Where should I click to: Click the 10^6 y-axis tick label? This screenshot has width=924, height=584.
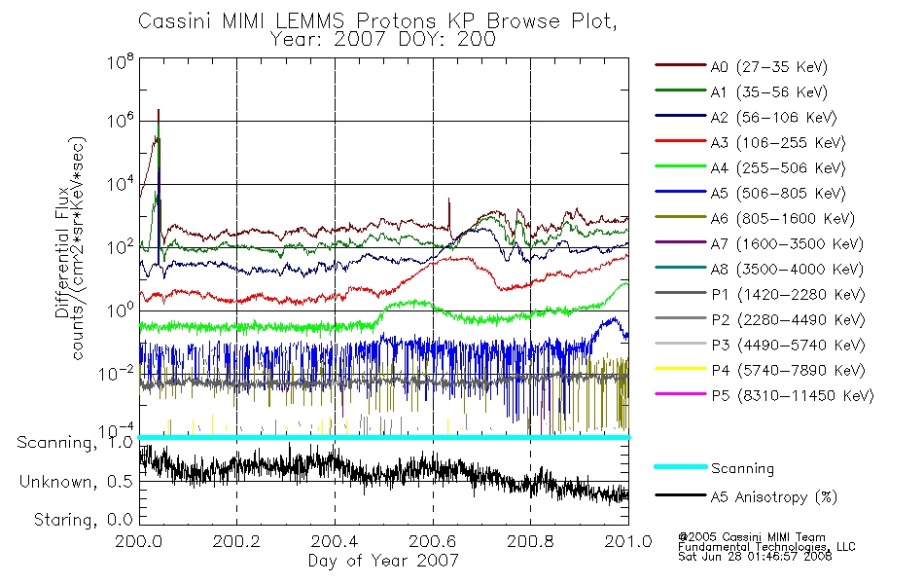pos(121,121)
